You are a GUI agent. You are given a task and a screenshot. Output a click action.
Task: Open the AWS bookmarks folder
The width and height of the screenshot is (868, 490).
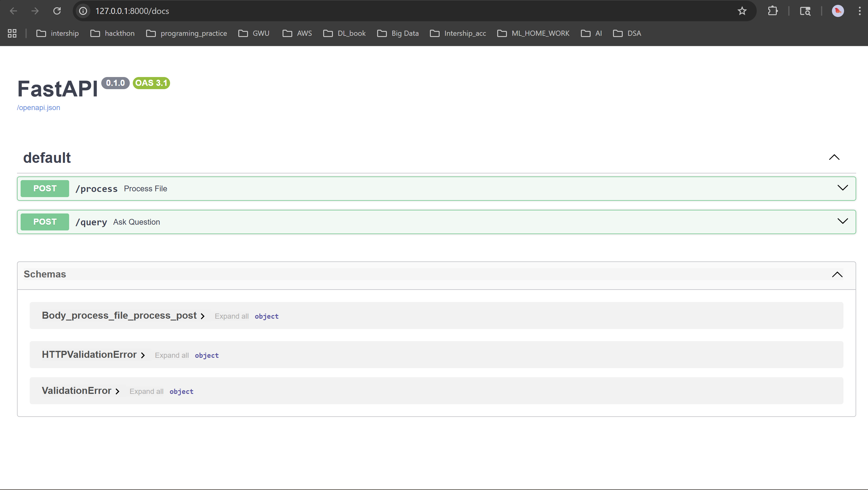tap(297, 33)
